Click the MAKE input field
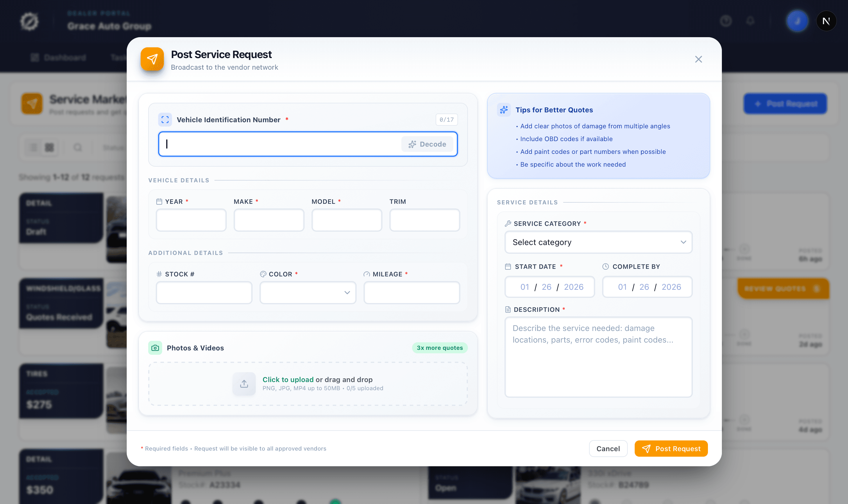Screen dimensions: 848x504 tap(269, 220)
